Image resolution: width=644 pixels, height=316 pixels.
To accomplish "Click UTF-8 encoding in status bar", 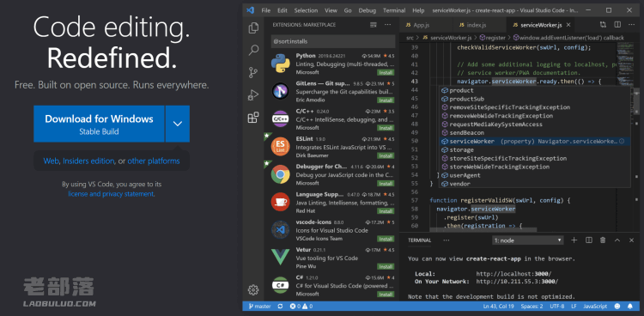I will pos(557,307).
